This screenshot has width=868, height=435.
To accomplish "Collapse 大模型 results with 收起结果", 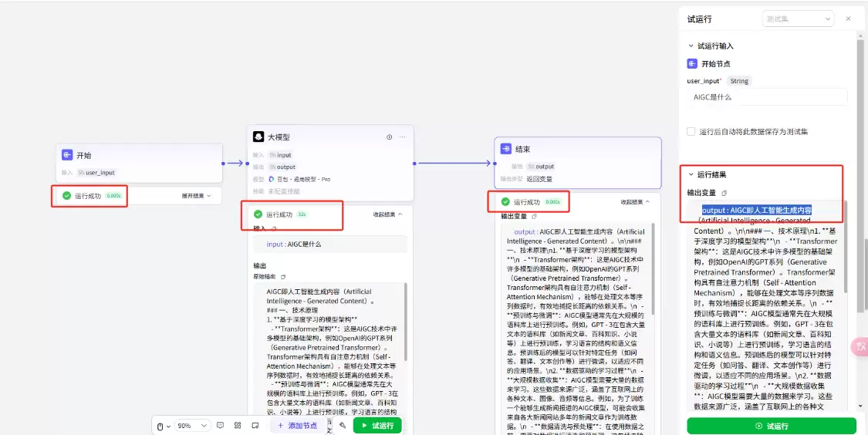I will (x=387, y=214).
